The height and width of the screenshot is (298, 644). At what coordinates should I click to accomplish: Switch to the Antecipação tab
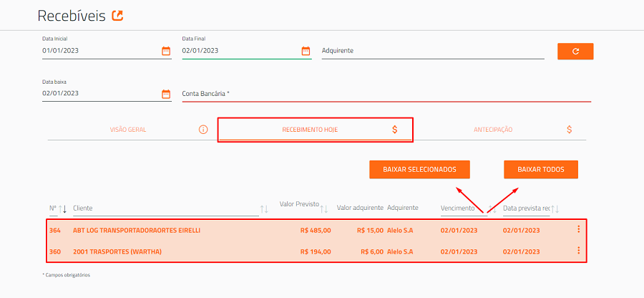point(500,130)
